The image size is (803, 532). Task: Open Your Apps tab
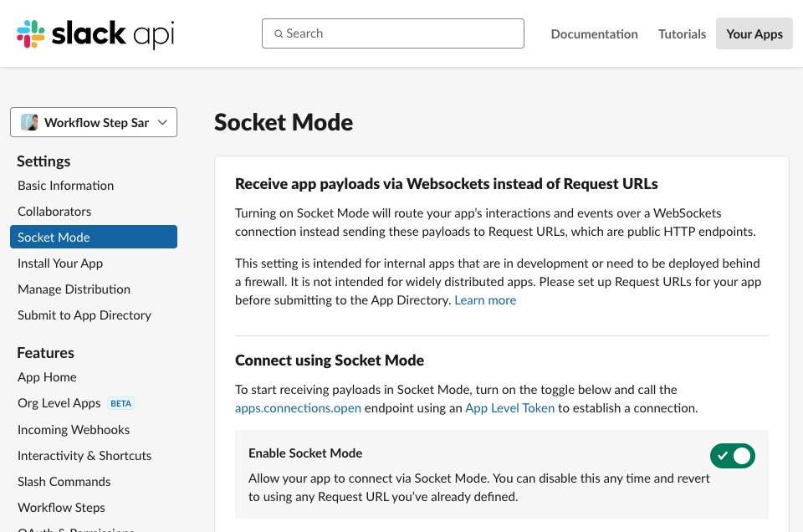pyautogui.click(x=754, y=34)
